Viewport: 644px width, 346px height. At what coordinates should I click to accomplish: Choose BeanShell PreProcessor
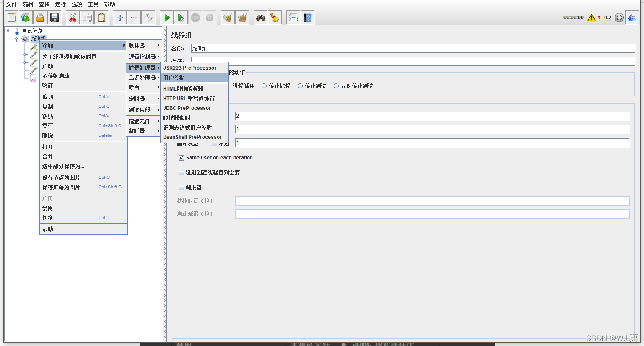tap(195, 137)
